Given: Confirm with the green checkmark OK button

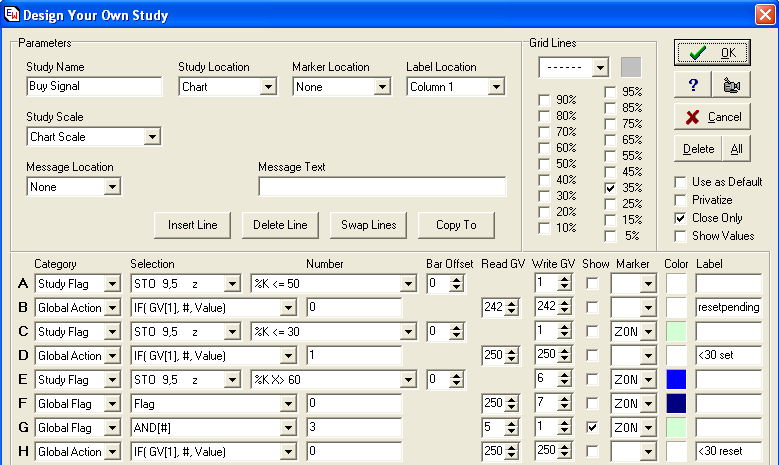Looking at the screenshot, I should pos(712,52).
